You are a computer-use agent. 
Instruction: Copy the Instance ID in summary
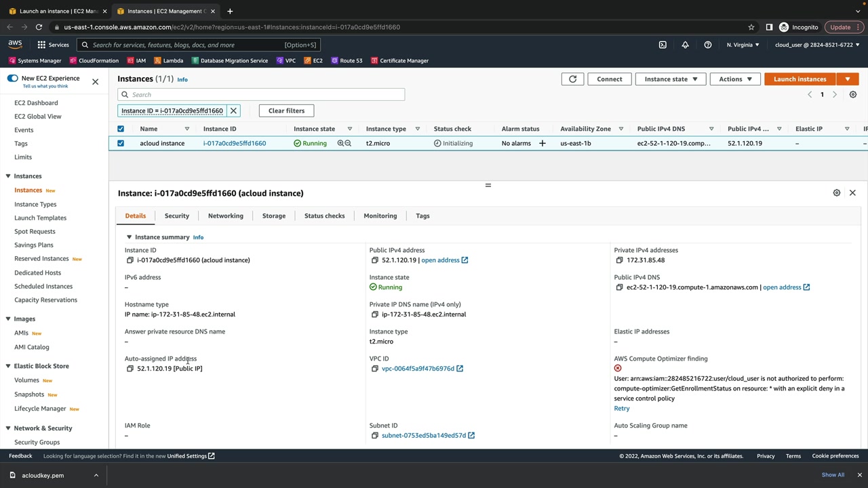[130, 260]
